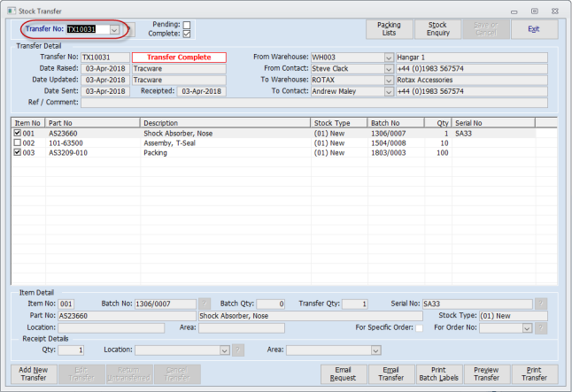Click the lookup icon beside receipt Location

pos(237,350)
